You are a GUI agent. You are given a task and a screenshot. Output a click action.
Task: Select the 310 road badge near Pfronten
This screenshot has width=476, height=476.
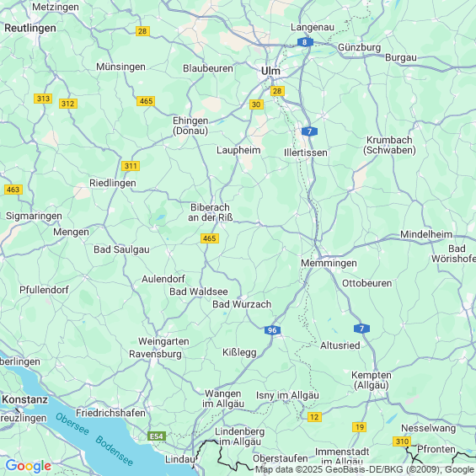[x=402, y=441]
